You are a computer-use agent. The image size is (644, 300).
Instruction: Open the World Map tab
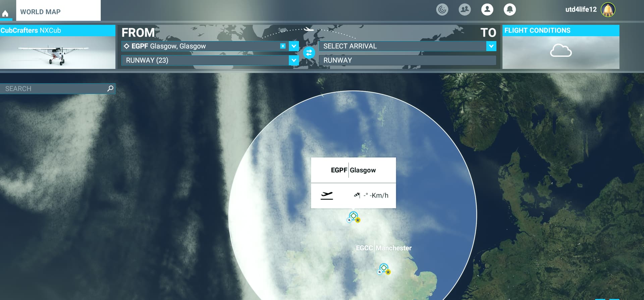tap(58, 11)
